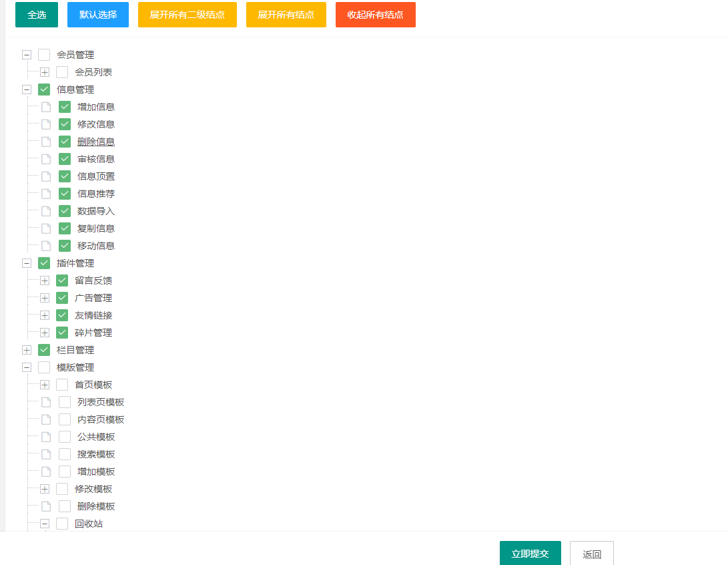Click the file icon beside 公共模板
The height and width of the screenshot is (565, 728).
[x=46, y=437]
